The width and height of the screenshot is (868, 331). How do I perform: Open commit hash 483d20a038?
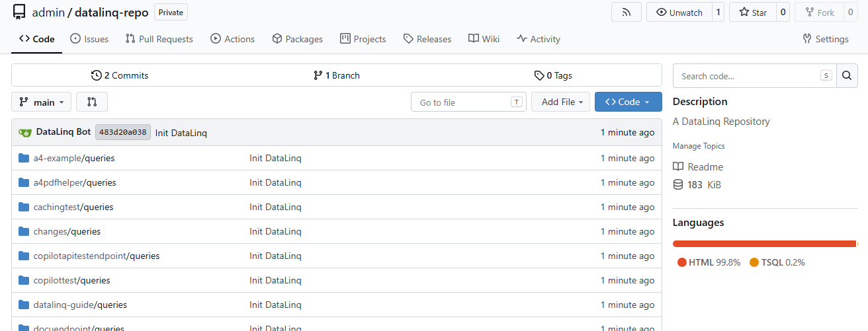[123, 132]
